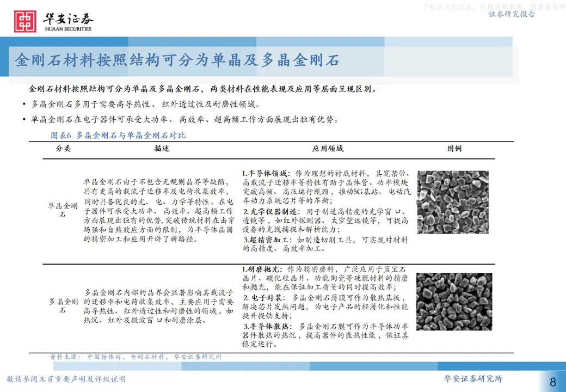Click the 2.光学仪器制造 application item

(325, 220)
